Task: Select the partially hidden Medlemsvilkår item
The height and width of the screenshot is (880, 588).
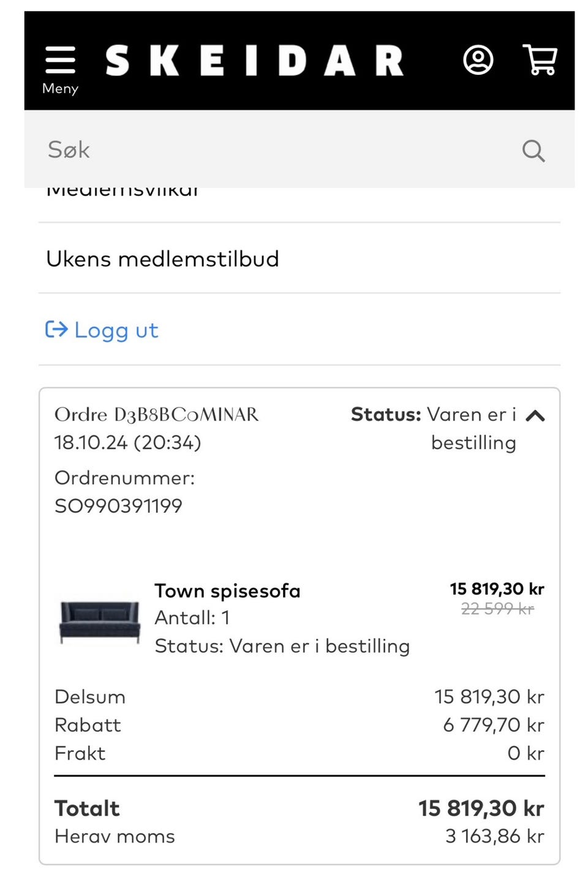Action: click(123, 191)
